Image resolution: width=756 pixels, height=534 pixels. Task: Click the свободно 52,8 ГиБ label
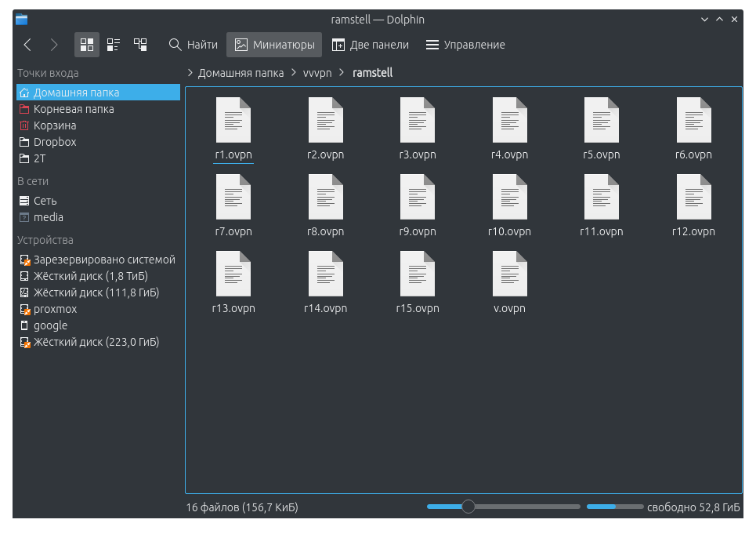click(x=693, y=507)
